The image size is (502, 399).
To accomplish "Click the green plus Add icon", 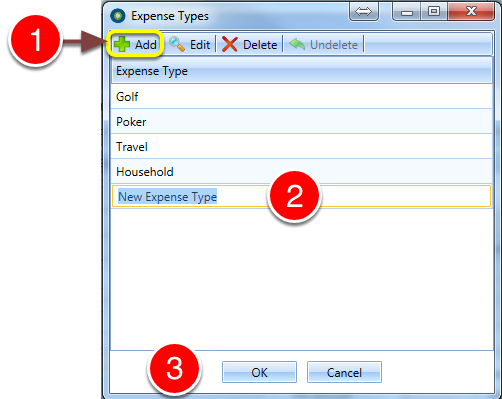I will click(x=122, y=44).
